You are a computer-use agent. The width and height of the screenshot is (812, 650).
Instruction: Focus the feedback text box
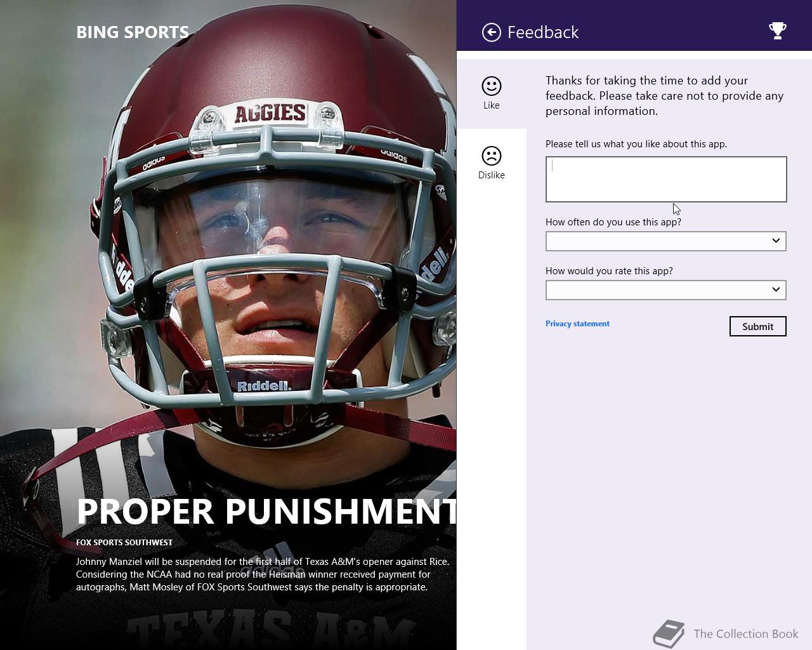click(666, 180)
